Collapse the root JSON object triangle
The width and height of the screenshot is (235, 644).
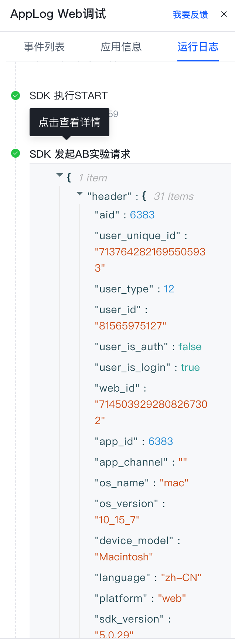pos(59,175)
